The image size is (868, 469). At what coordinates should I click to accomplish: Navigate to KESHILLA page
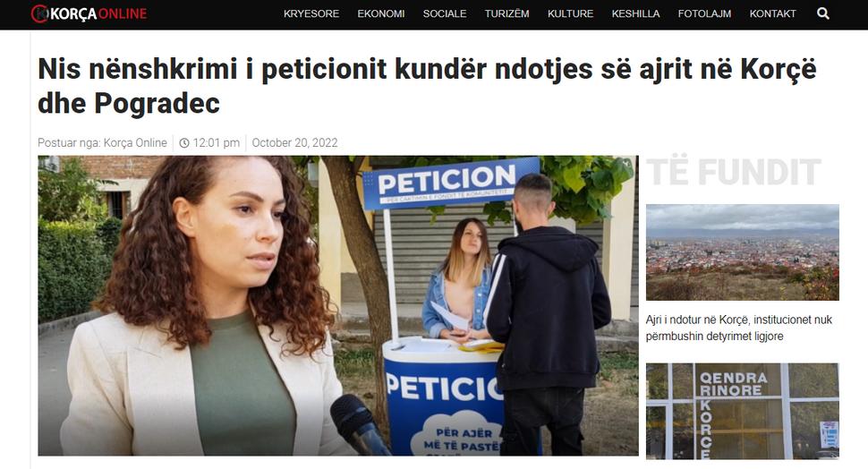(635, 13)
